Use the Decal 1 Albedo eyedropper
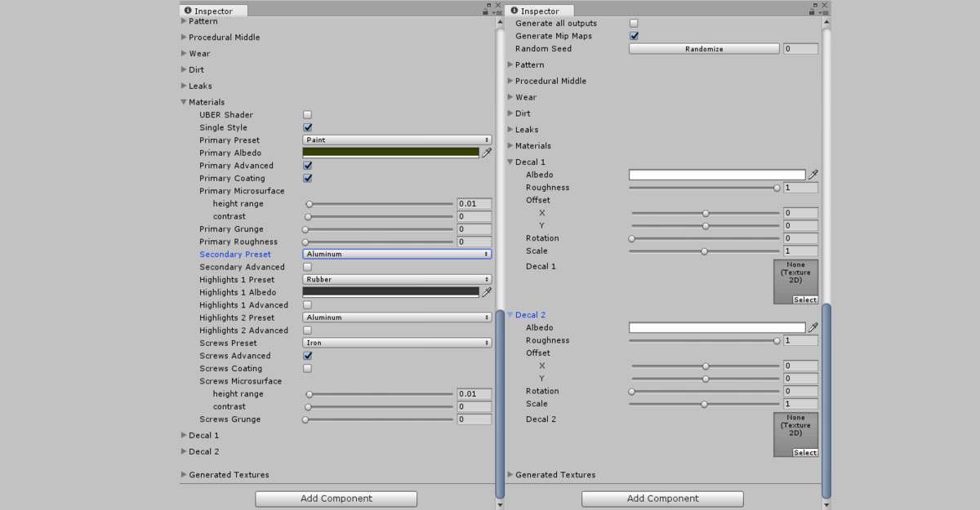The height and width of the screenshot is (510, 980). point(813,175)
